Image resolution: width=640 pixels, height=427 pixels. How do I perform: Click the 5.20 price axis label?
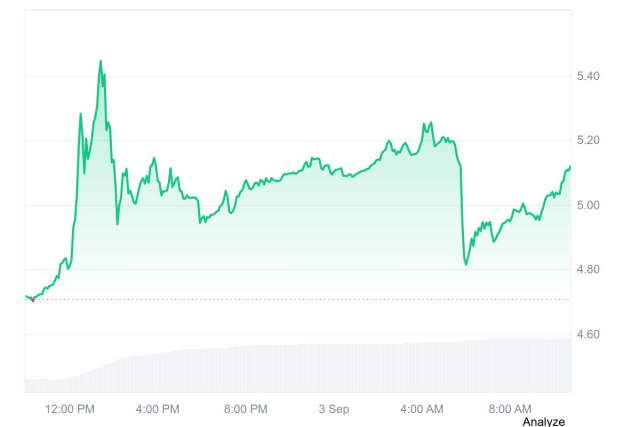591,140
